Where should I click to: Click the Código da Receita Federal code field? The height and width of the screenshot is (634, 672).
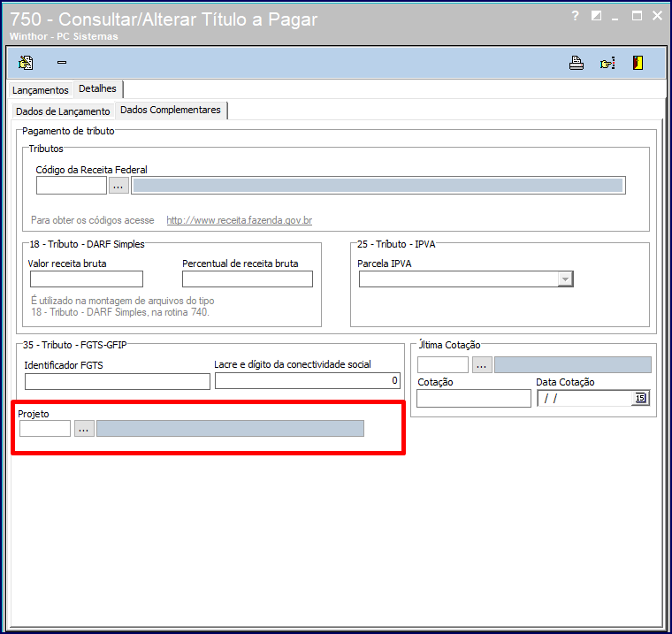(72, 186)
